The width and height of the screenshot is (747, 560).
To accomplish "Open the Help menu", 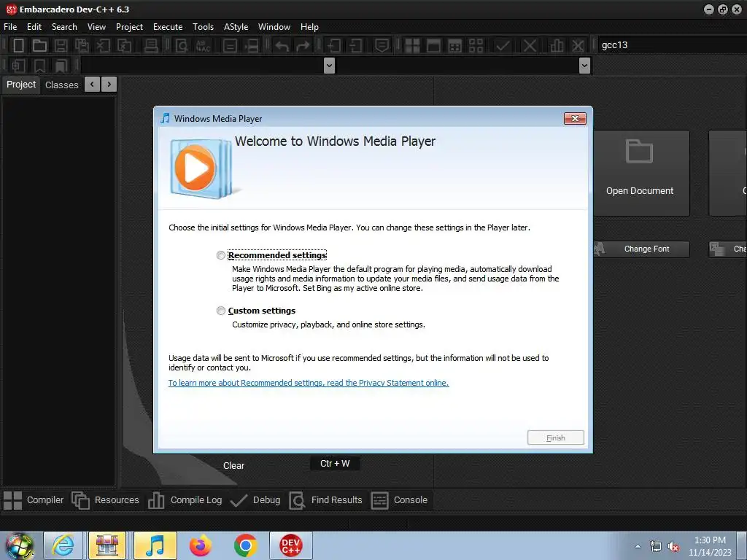I will 309,27.
